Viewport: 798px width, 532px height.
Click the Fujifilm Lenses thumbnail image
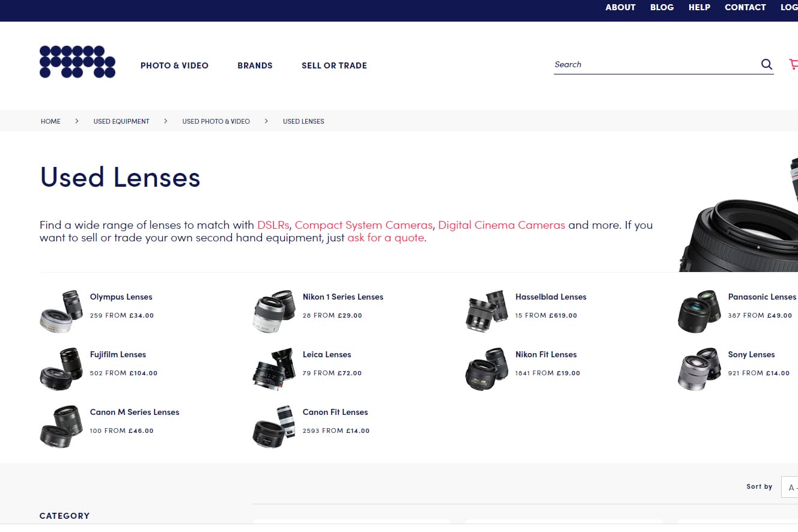[x=61, y=369]
